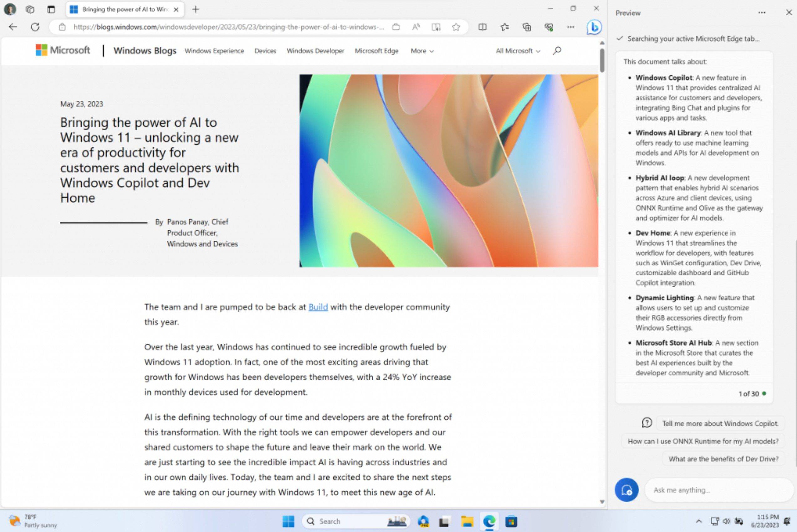Open the More menu in site navigation

[421, 51]
